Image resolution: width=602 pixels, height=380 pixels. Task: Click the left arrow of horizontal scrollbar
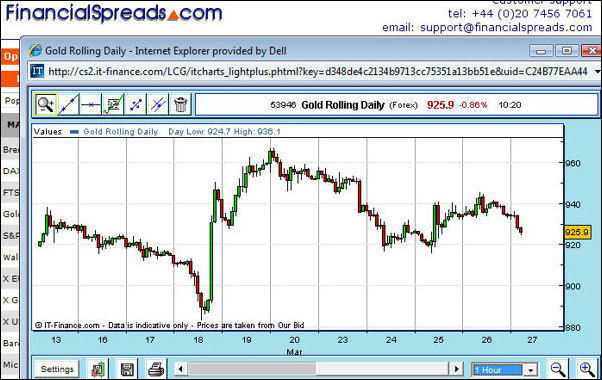pos(180,370)
